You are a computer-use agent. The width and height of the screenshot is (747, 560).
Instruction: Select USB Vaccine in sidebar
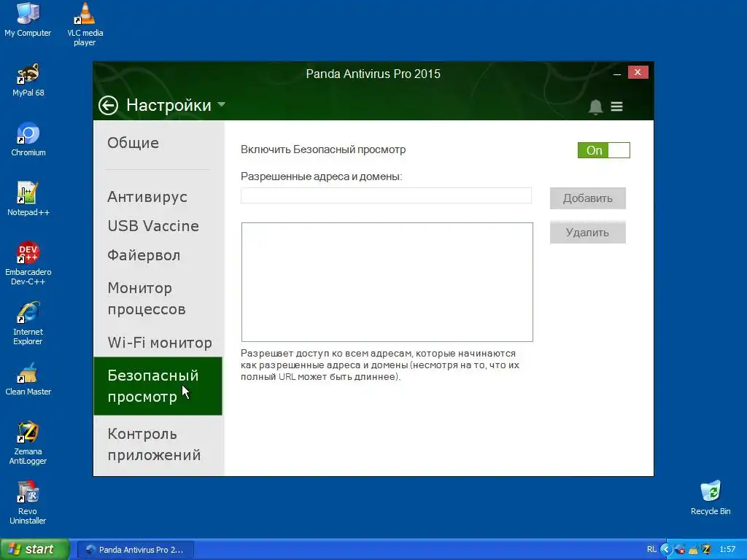click(153, 226)
